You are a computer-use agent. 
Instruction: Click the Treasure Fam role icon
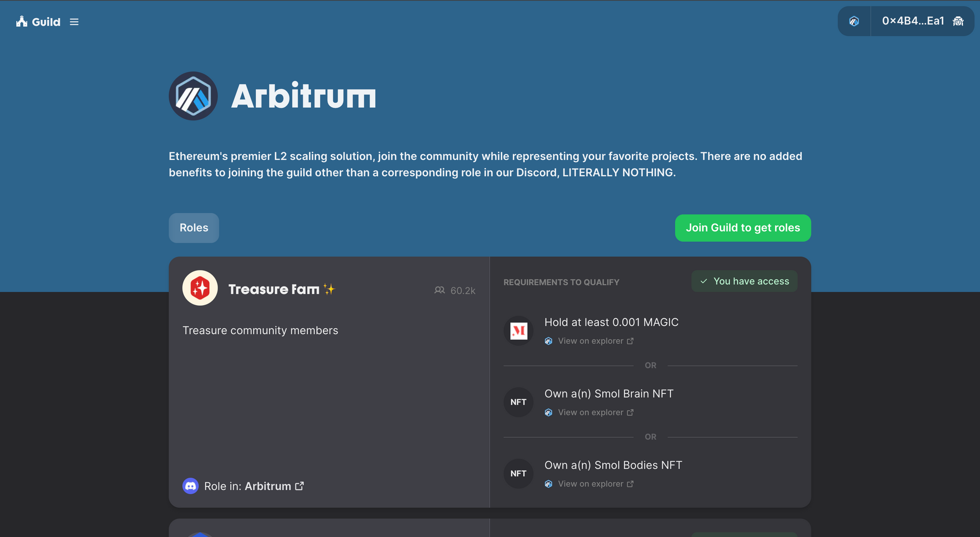pyautogui.click(x=200, y=288)
